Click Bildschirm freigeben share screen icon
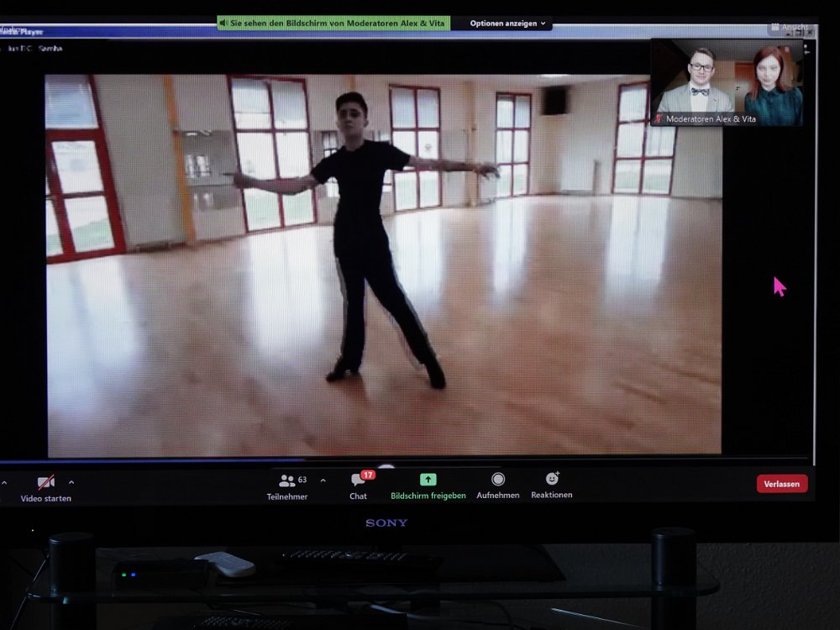Viewport: 840px width, 630px height. pos(428,479)
